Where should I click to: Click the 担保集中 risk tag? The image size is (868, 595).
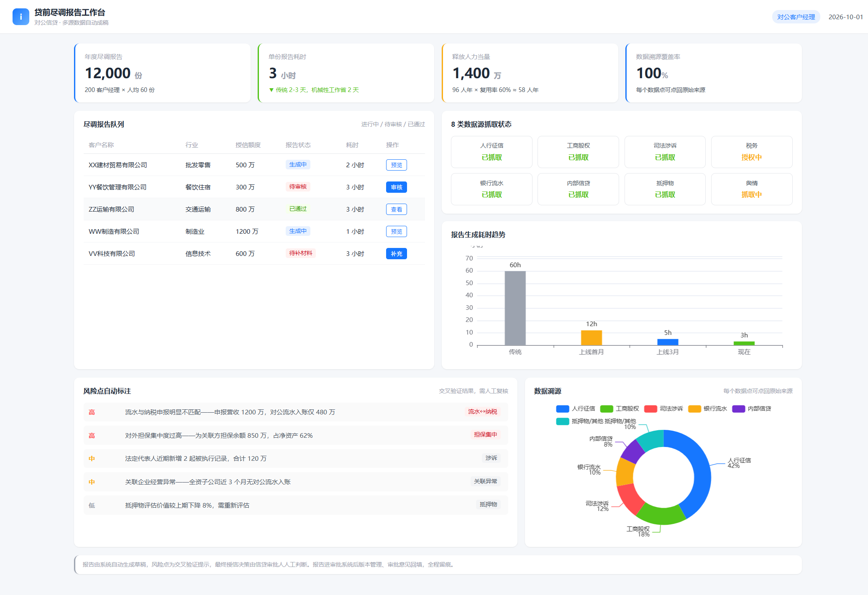[x=485, y=435]
